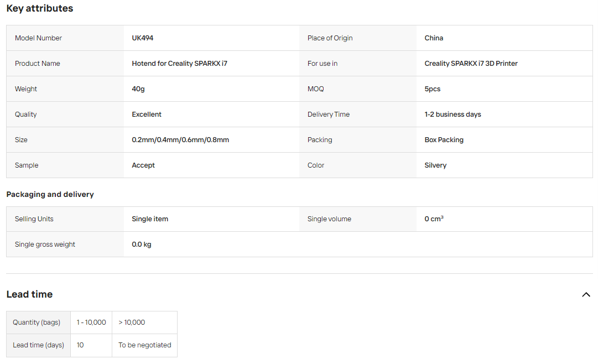The height and width of the screenshot is (364, 598).
Task: Select the 'Key attributes' heading
Action: pos(40,8)
